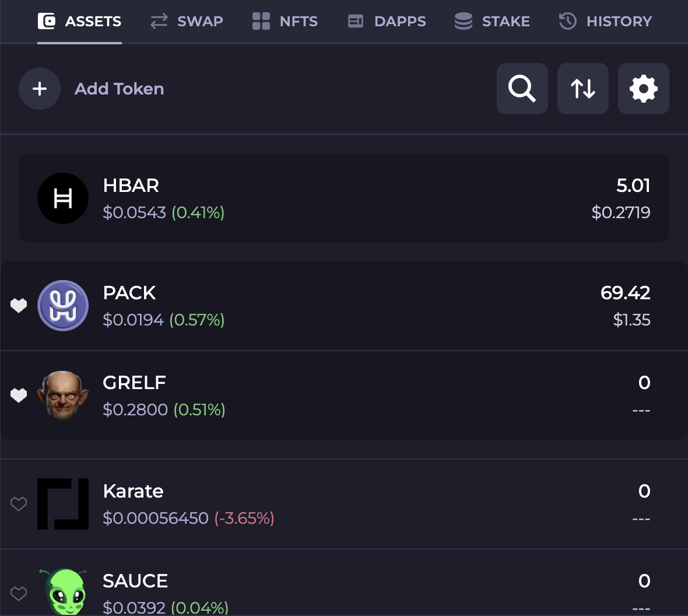The image size is (688, 616).
Task: Switch to the DApps tab
Action: (387, 22)
